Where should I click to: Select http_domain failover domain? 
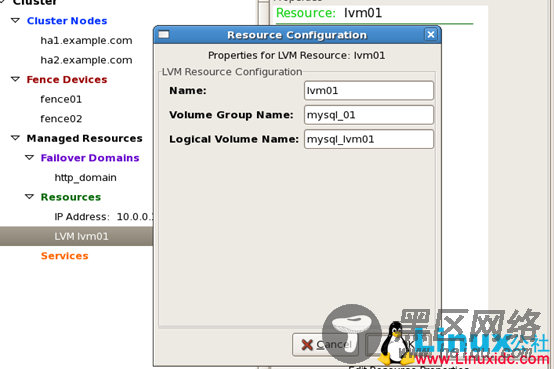86,177
